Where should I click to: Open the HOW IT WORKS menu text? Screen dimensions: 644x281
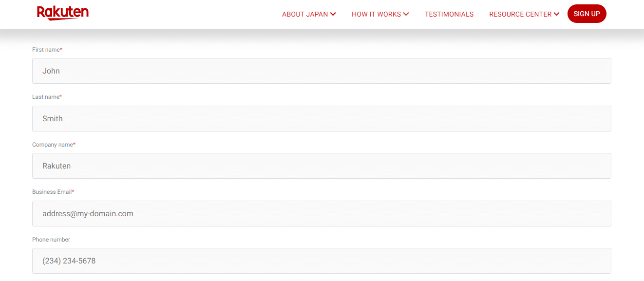click(376, 14)
